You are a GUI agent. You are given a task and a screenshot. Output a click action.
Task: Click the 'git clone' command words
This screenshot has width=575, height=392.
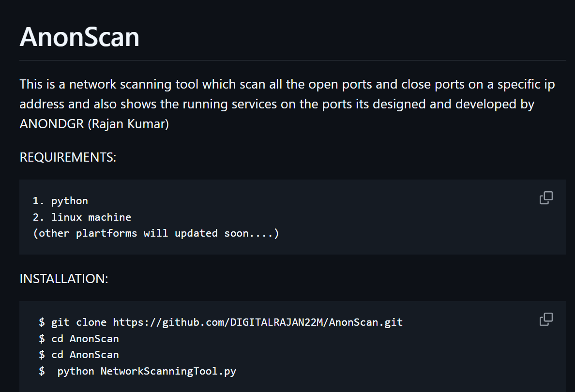[x=79, y=322]
